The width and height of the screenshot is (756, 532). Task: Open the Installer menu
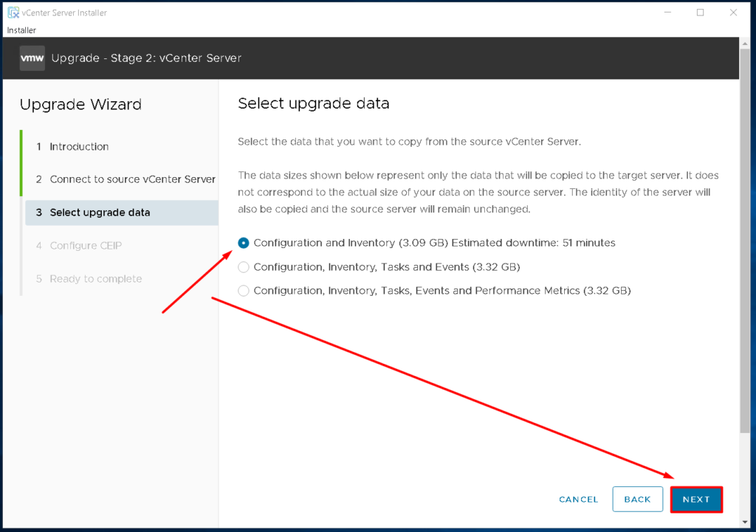21,30
